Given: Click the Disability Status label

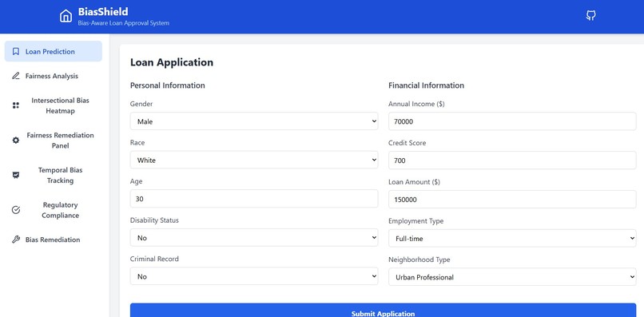Looking at the screenshot, I should pyautogui.click(x=154, y=220).
